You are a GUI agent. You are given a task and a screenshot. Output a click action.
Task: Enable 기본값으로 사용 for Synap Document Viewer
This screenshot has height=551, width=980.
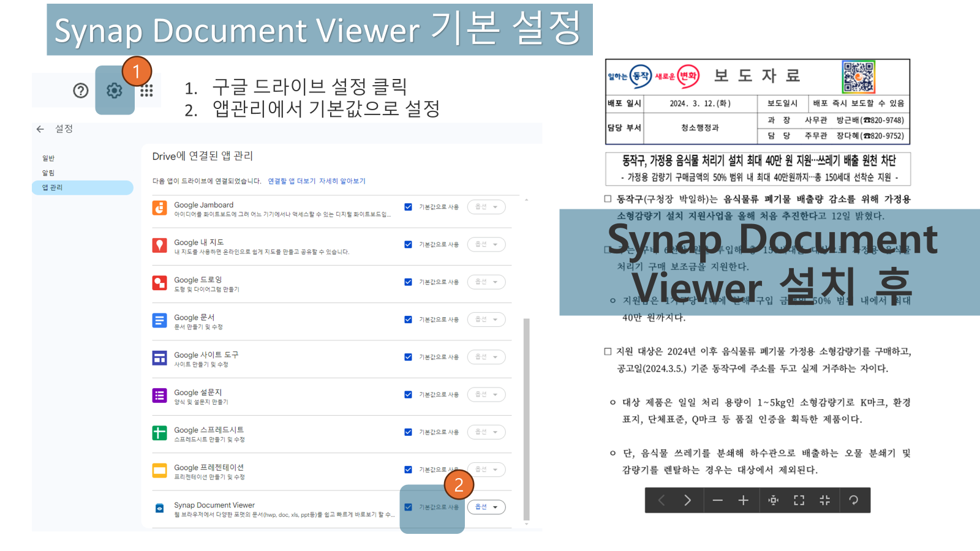coord(407,506)
